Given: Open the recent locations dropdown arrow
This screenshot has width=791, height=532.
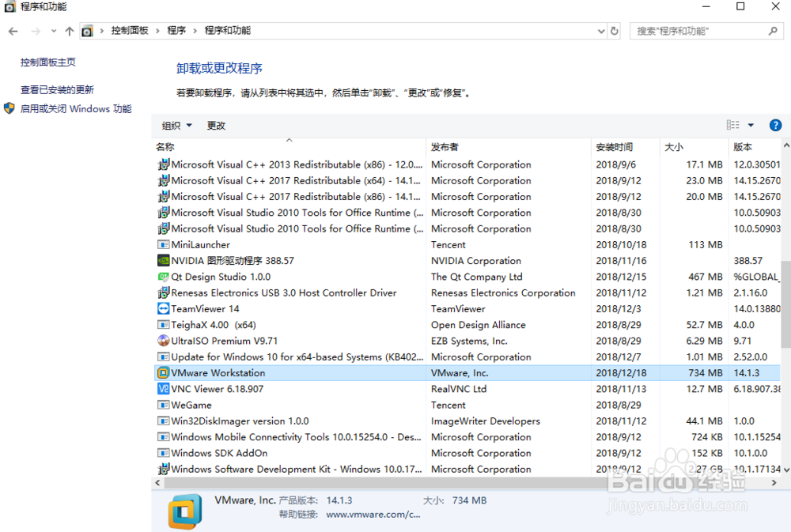Looking at the screenshot, I should (x=54, y=32).
